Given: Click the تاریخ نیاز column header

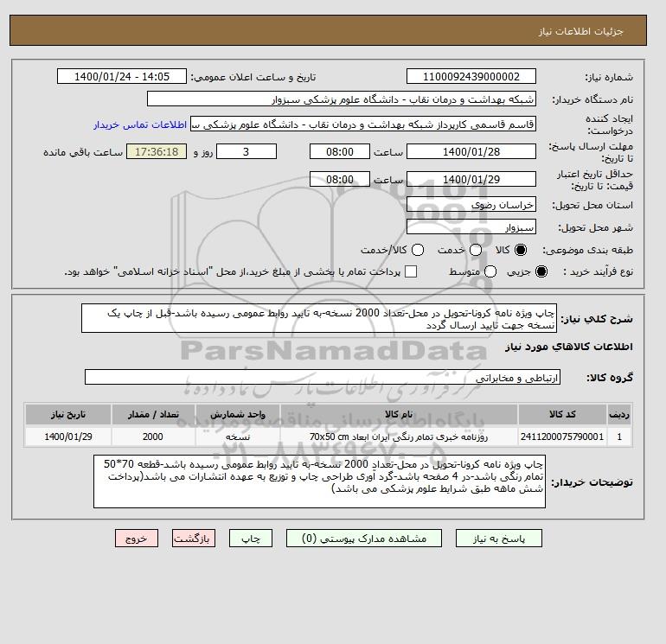Looking at the screenshot, I should 68,414.
